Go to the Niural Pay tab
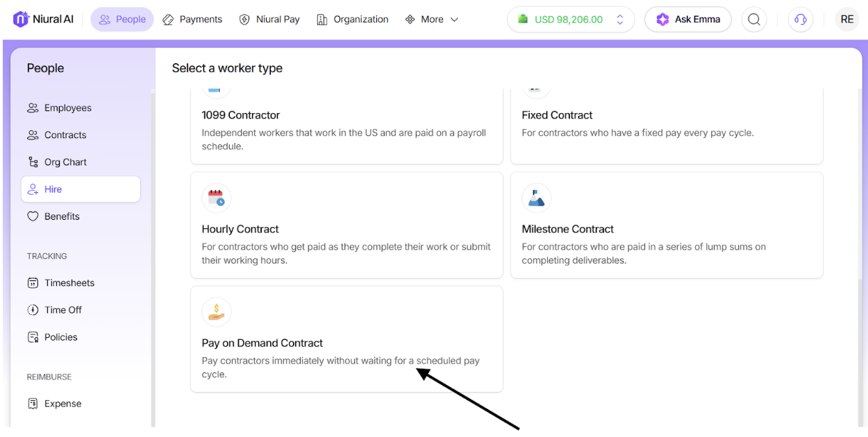Image resolution: width=868 pixels, height=437 pixels. point(269,19)
